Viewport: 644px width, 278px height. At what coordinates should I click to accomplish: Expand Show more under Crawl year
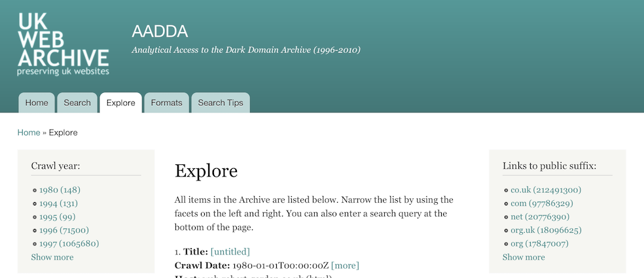click(52, 257)
